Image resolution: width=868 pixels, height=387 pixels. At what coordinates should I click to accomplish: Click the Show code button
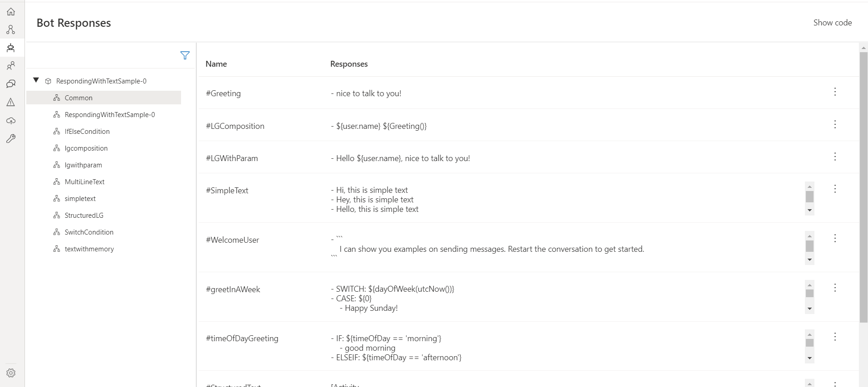click(x=833, y=23)
